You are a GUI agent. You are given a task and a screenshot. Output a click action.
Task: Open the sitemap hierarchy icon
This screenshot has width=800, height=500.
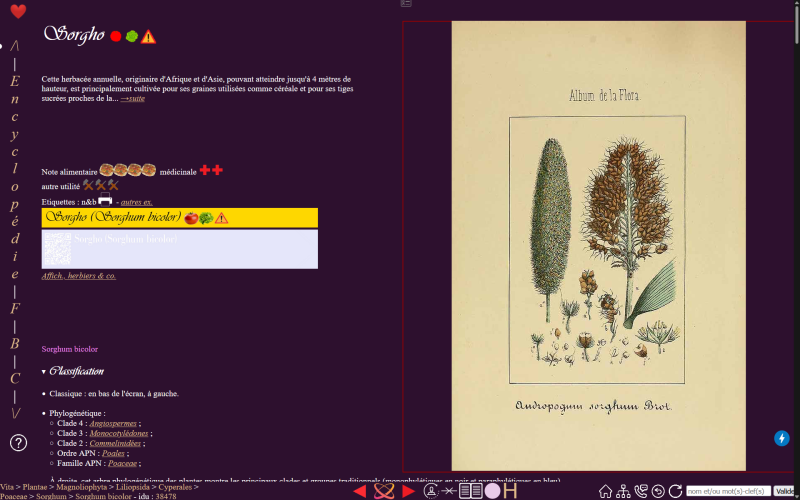coord(623,491)
